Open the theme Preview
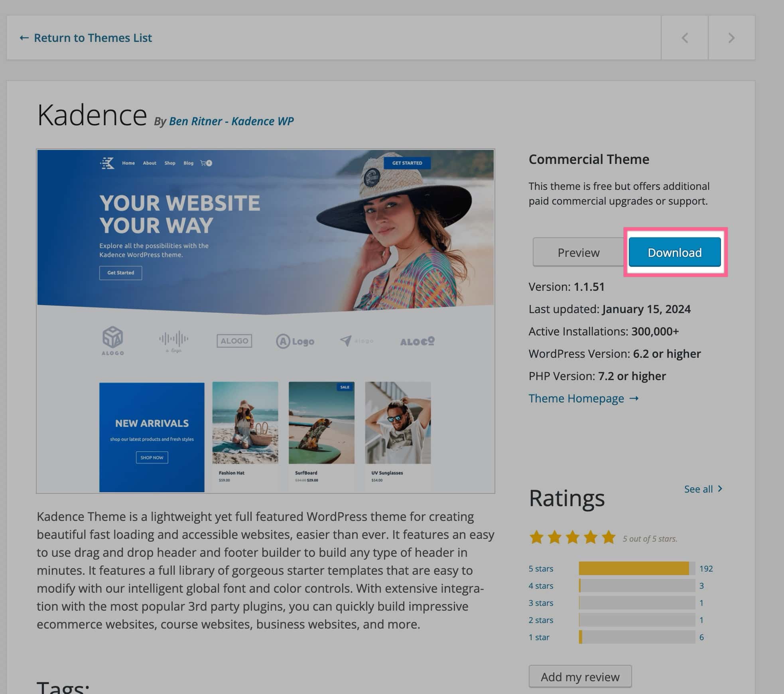The image size is (784, 694). pyautogui.click(x=578, y=252)
